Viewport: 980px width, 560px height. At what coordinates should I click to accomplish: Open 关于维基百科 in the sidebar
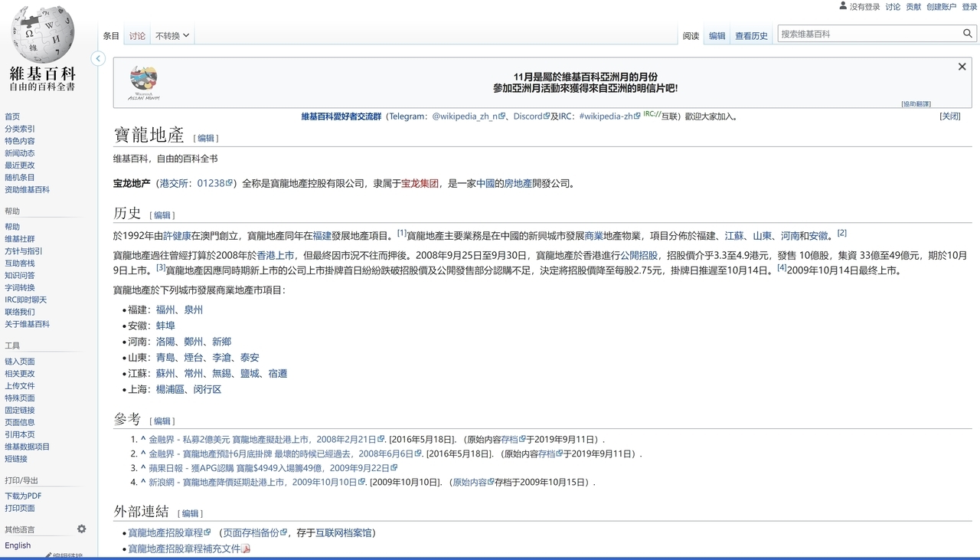click(x=27, y=324)
